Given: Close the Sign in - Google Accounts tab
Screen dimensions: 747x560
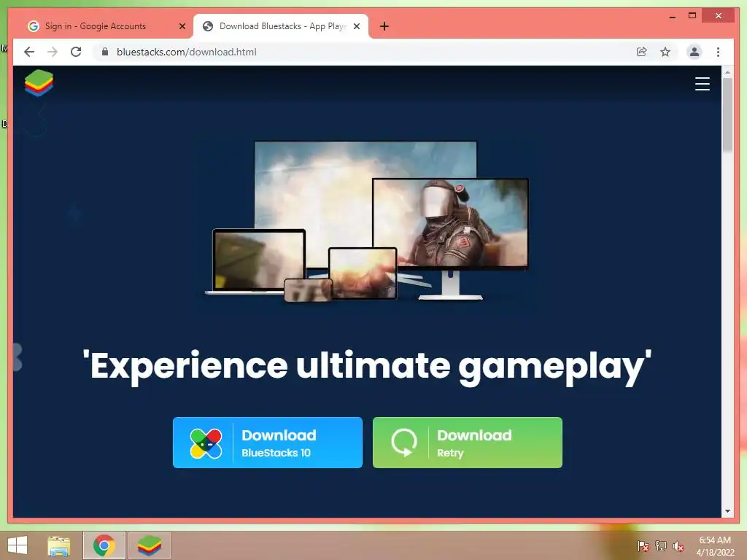Looking at the screenshot, I should [x=182, y=26].
